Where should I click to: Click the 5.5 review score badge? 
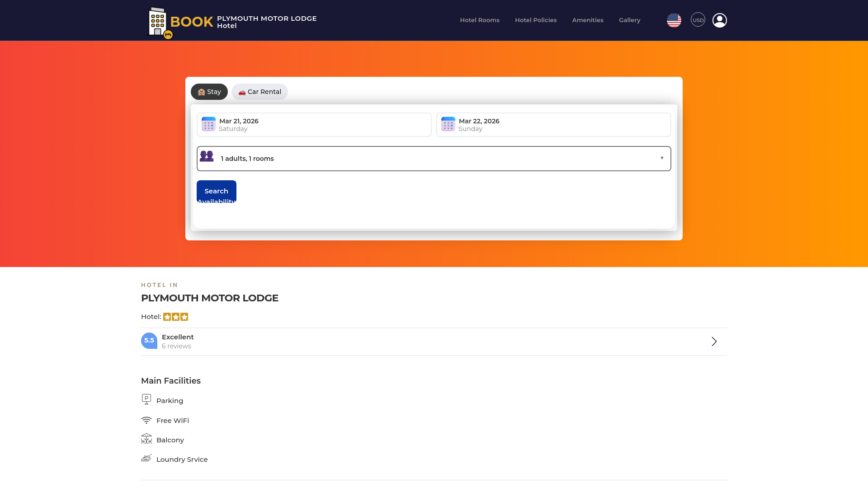point(149,341)
